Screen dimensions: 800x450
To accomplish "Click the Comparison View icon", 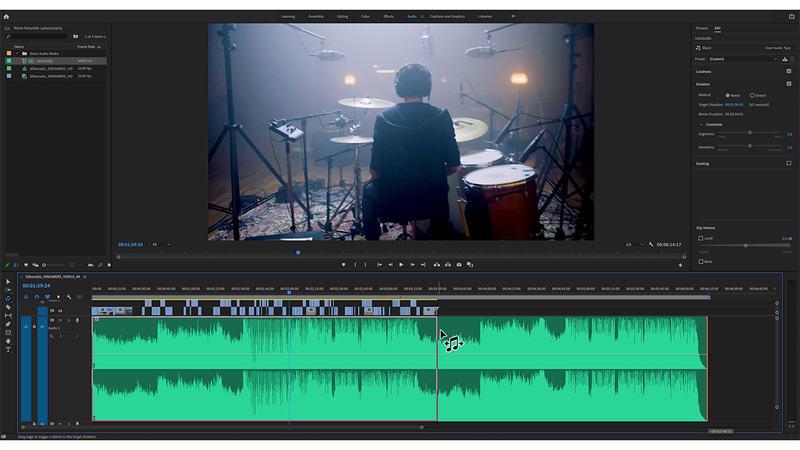I will (470, 265).
